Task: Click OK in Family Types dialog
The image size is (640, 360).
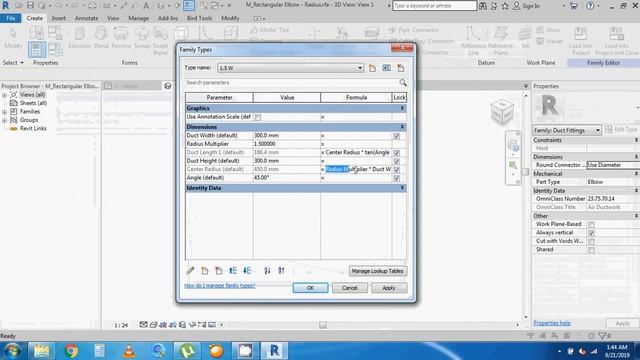Action: click(x=310, y=288)
